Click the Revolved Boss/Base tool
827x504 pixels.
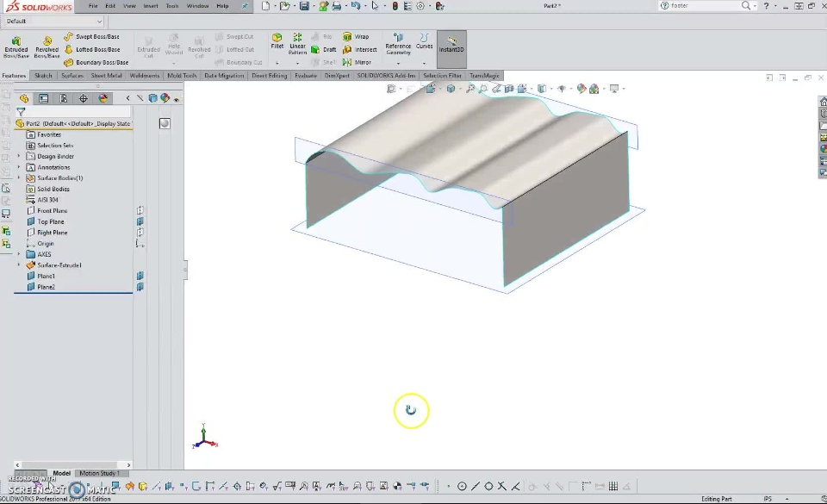pos(47,47)
